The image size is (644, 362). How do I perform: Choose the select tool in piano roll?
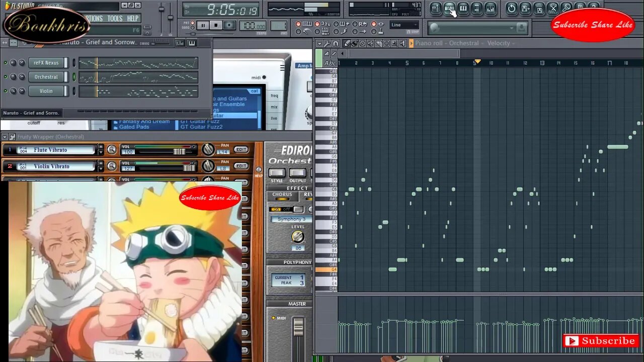coord(386,43)
